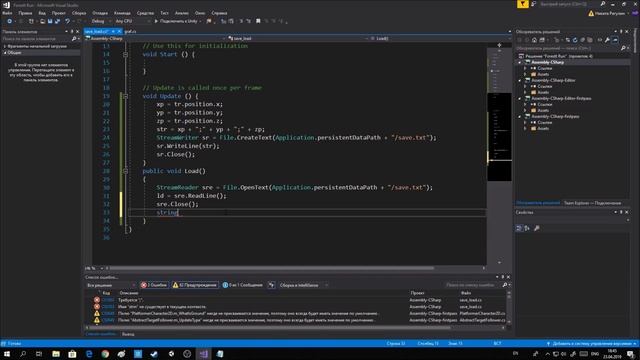Close the toolbox panel with its X
The width and height of the screenshot is (640, 360).
(78, 31)
